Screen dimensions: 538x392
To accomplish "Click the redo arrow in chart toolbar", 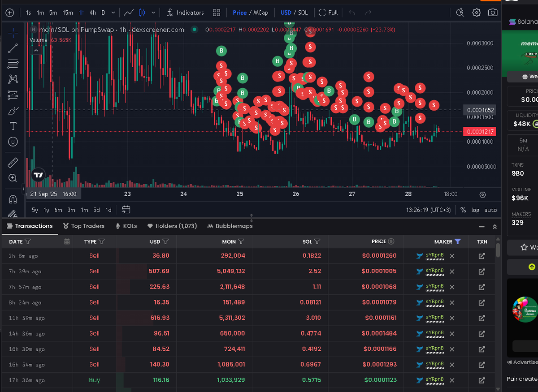I will (368, 13).
